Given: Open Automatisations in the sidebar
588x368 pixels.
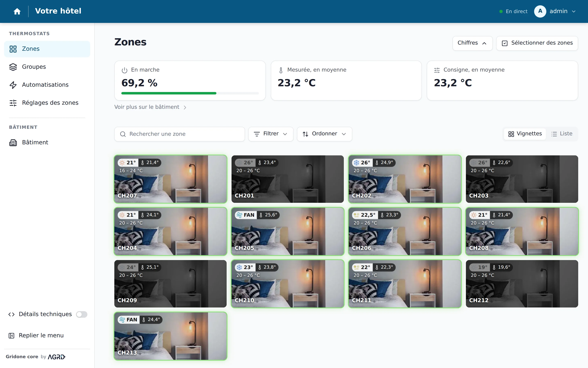Looking at the screenshot, I should pos(47,85).
